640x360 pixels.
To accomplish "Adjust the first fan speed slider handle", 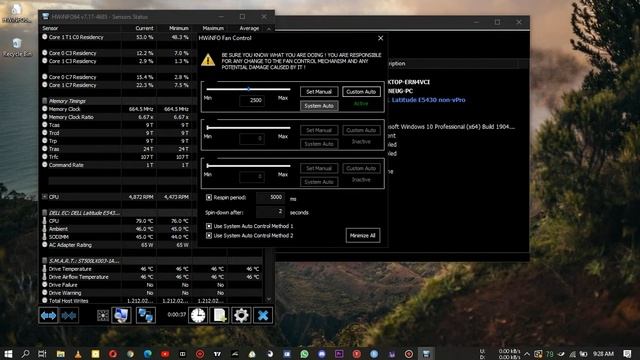I will click(x=248, y=89).
